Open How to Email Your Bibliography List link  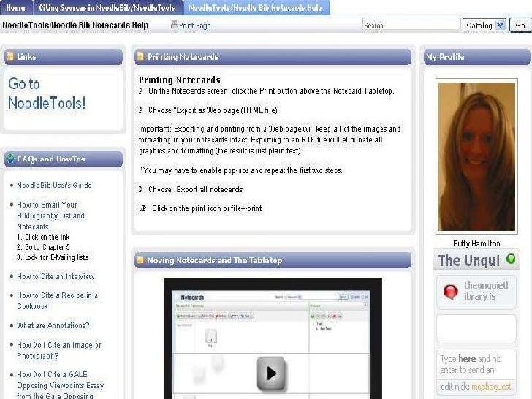tap(51, 216)
